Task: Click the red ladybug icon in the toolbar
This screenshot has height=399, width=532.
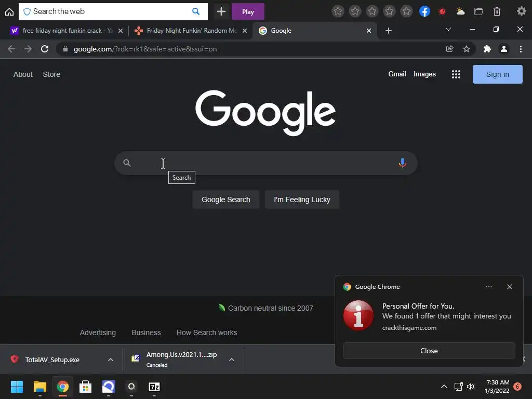Action: (442, 12)
